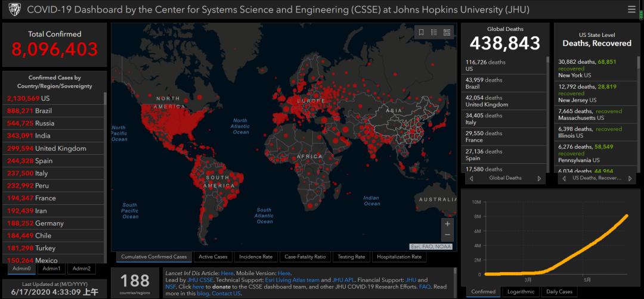The width and height of the screenshot is (644, 299).
Task: Select the 34,405 deaths Italy entry
Action: click(504, 119)
